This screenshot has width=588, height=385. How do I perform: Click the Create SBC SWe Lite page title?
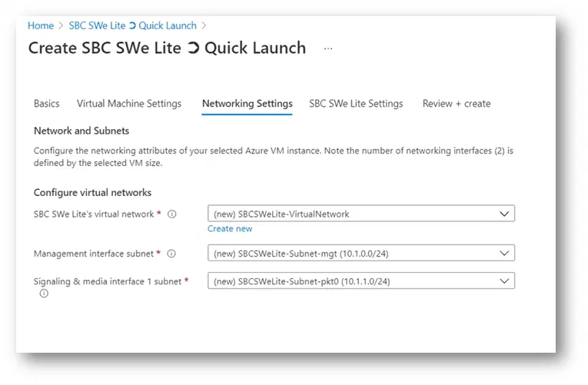coord(167,48)
